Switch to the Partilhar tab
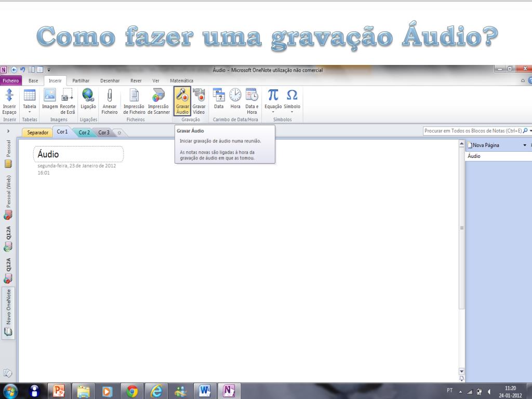Image resolution: width=532 pixels, height=399 pixels. click(81, 81)
